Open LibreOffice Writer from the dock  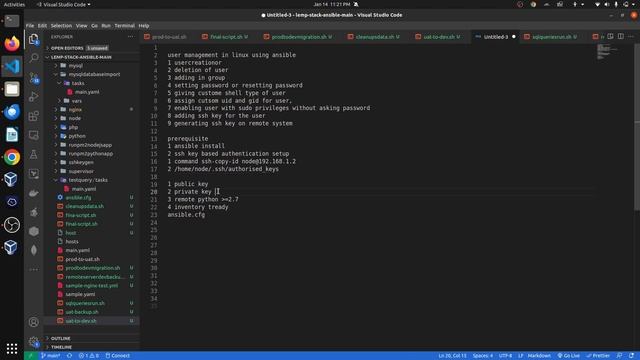click(12, 134)
